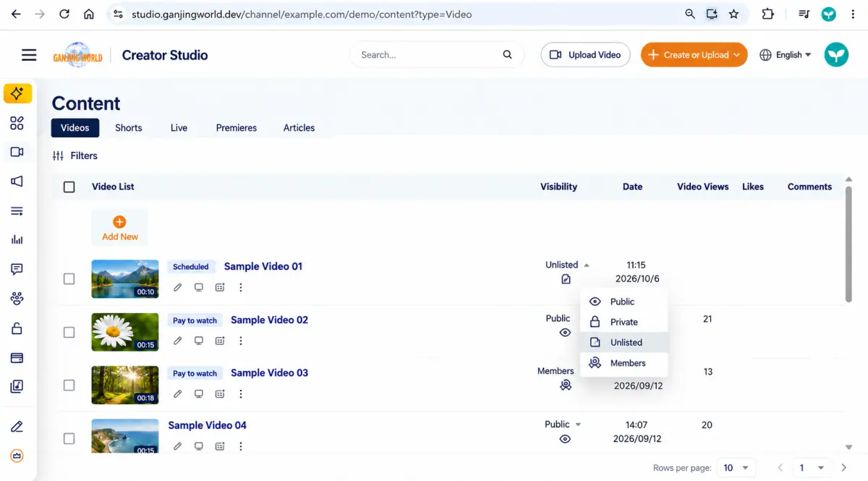This screenshot has height=481, width=868.
Task: Open the comments speech bubble icon
Action: 17,269
